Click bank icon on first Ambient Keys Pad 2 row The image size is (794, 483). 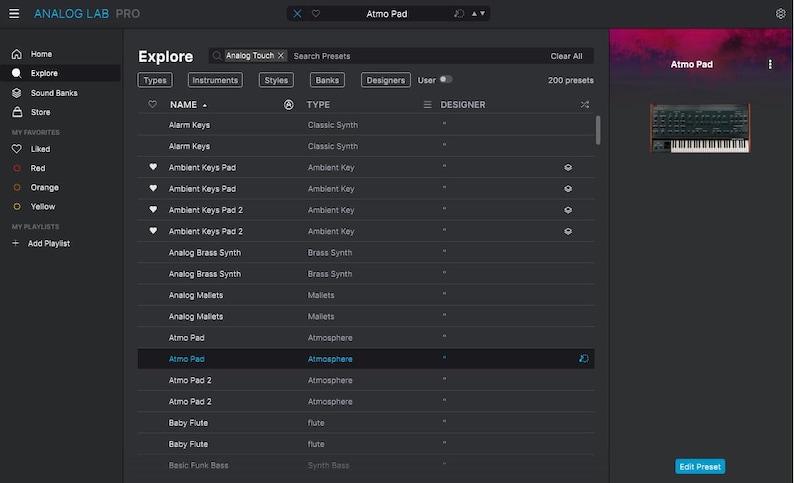(x=568, y=210)
